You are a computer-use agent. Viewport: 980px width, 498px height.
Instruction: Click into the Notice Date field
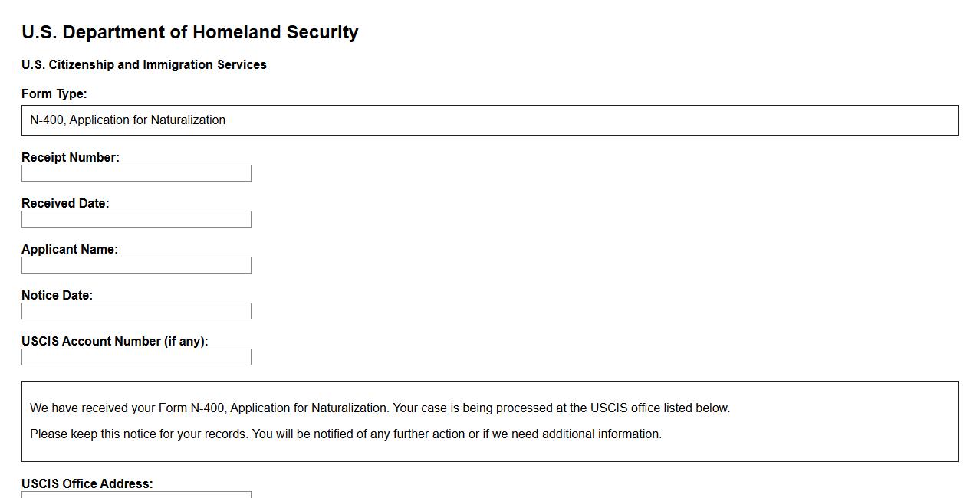point(136,311)
